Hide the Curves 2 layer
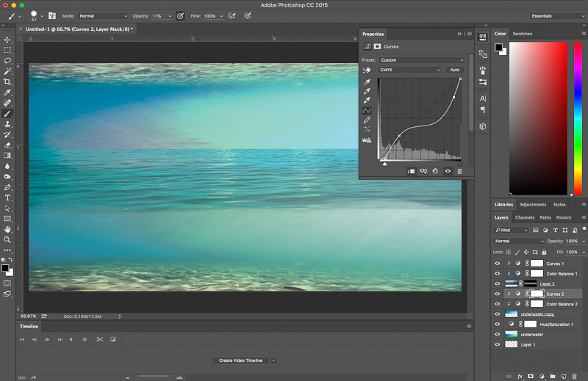This screenshot has width=588, height=381. tap(498, 294)
